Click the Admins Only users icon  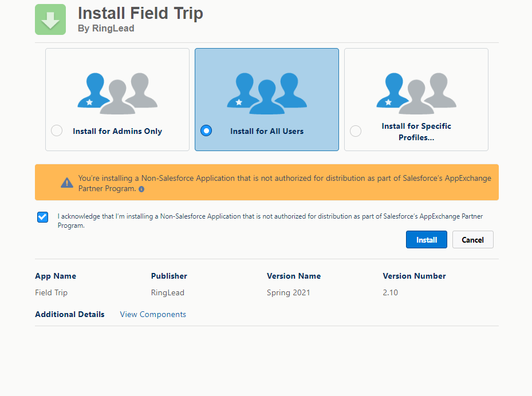[x=117, y=93]
